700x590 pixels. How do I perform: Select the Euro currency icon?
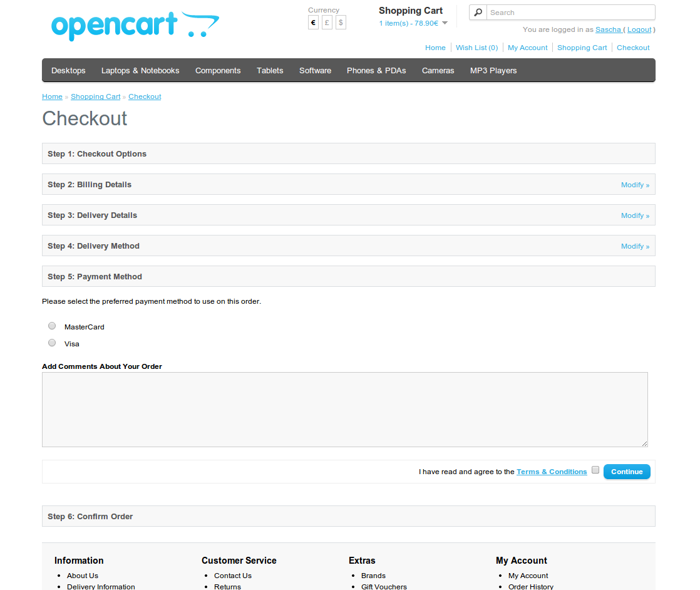coord(313,23)
